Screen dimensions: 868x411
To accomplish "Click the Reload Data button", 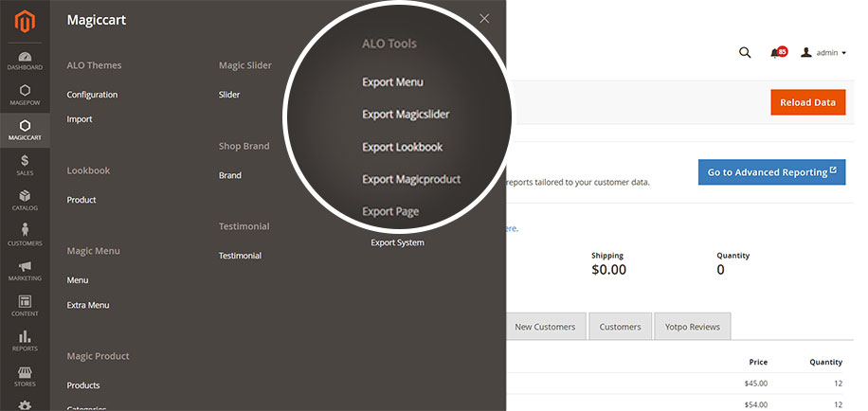I will [806, 102].
